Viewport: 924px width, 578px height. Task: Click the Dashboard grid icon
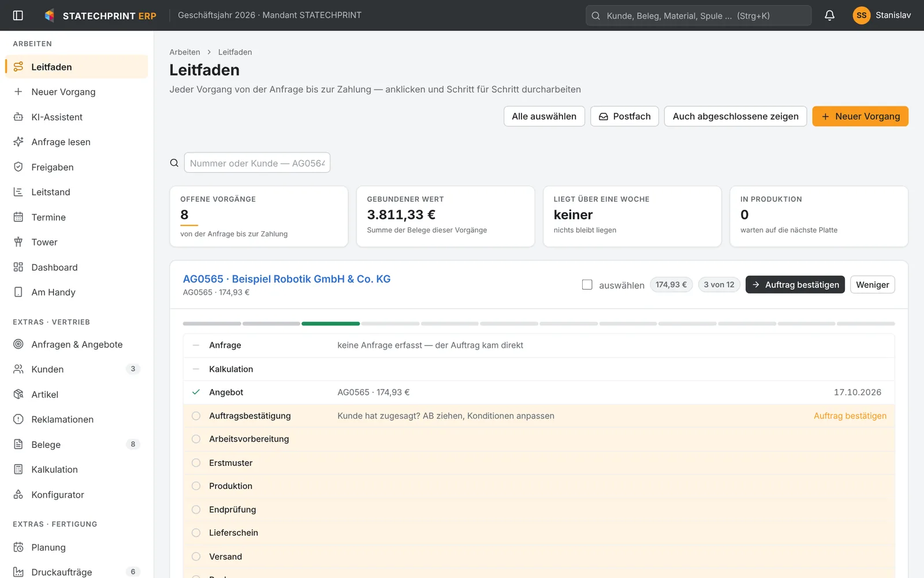[18, 267]
